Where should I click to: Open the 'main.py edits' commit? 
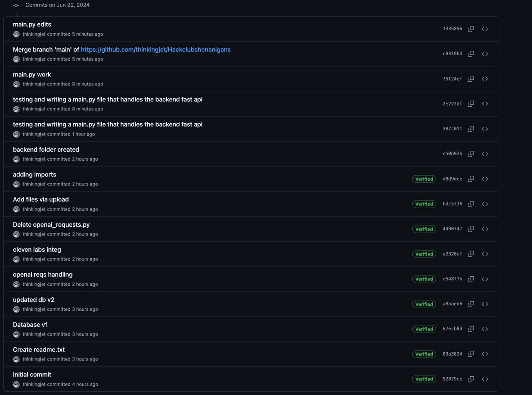point(32,25)
